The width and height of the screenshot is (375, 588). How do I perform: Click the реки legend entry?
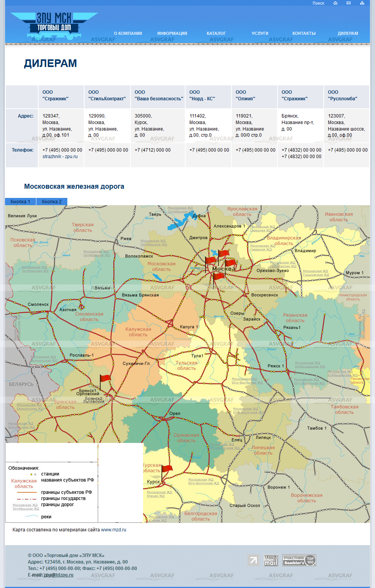46,517
